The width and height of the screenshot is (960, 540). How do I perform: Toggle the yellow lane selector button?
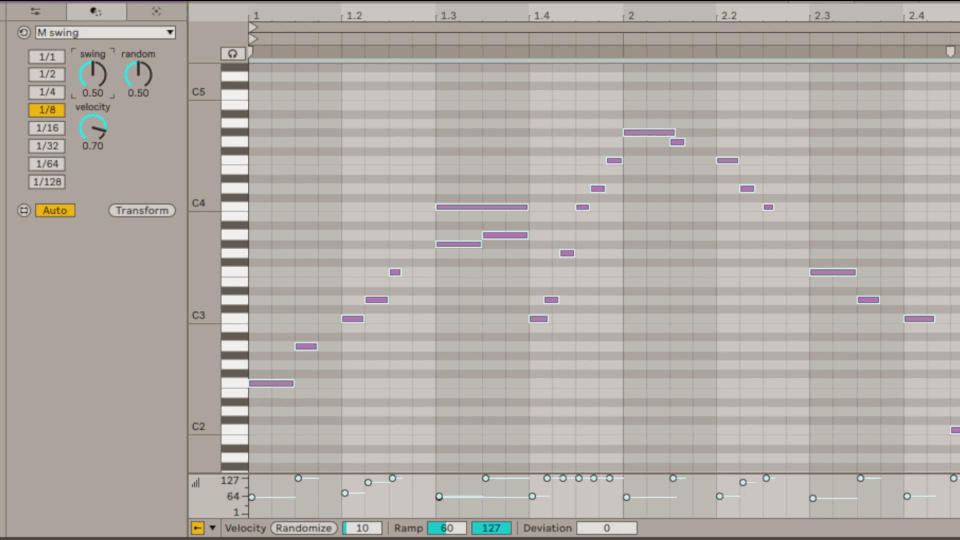(x=197, y=528)
